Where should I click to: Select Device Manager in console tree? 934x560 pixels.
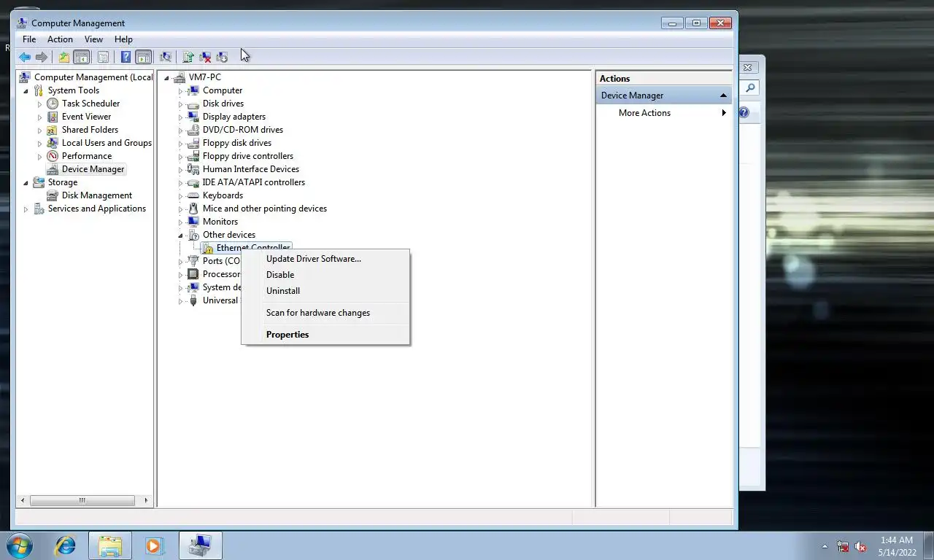(93, 169)
